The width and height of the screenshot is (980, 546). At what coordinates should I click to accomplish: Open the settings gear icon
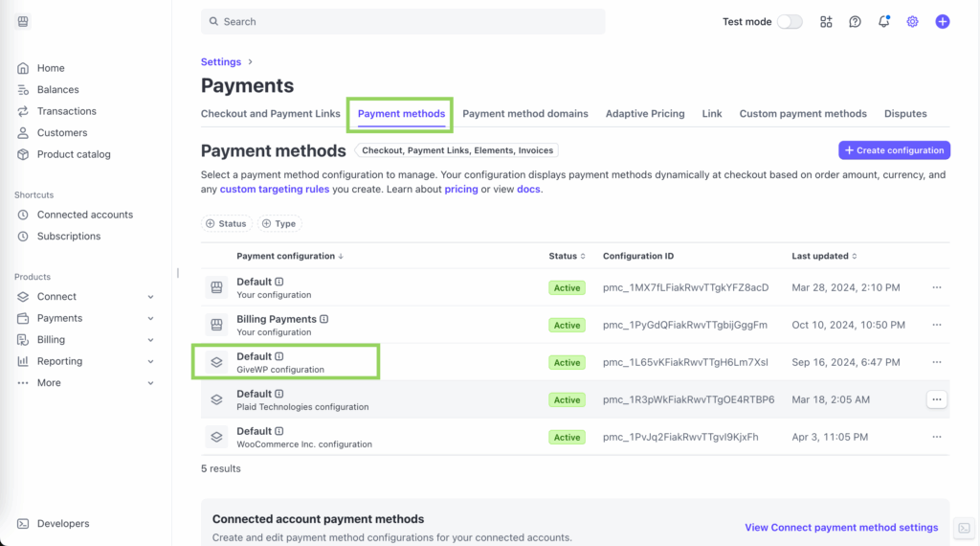(x=912, y=22)
